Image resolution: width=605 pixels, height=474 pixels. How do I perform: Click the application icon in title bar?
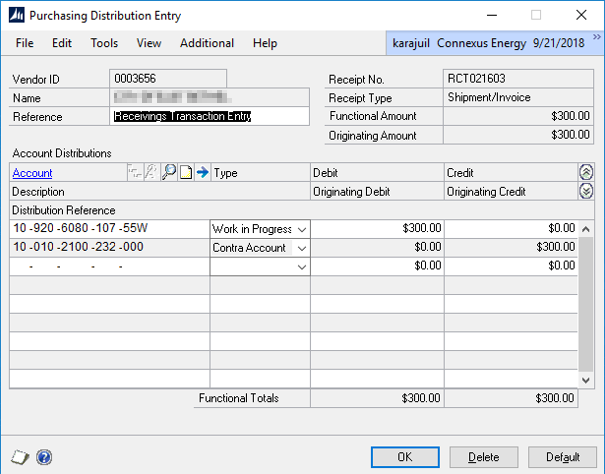(x=18, y=16)
